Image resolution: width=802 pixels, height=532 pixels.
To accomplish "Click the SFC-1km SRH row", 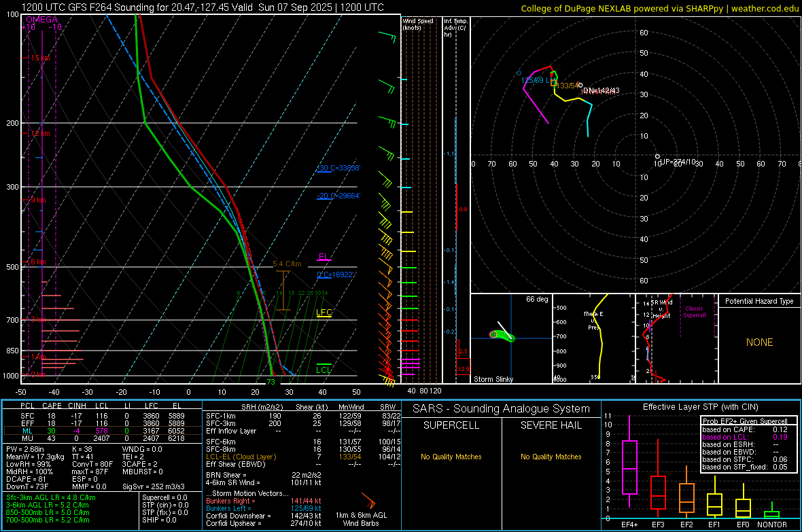I will (304, 416).
